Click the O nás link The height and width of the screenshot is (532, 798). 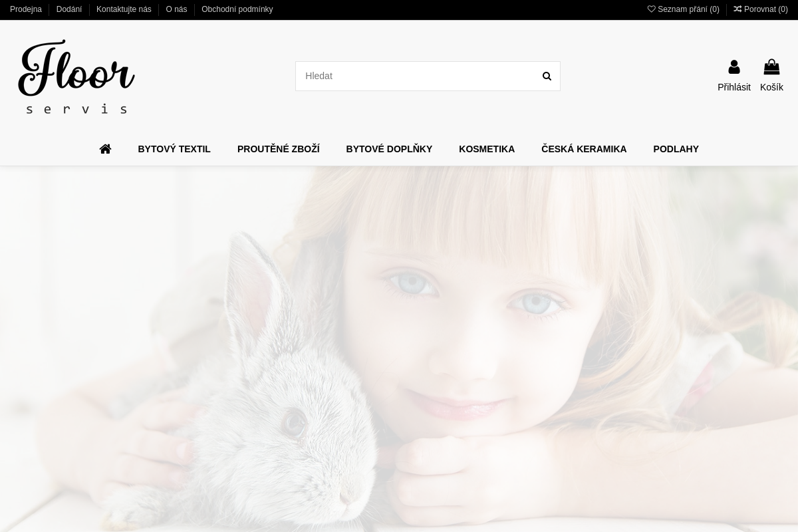point(176,9)
